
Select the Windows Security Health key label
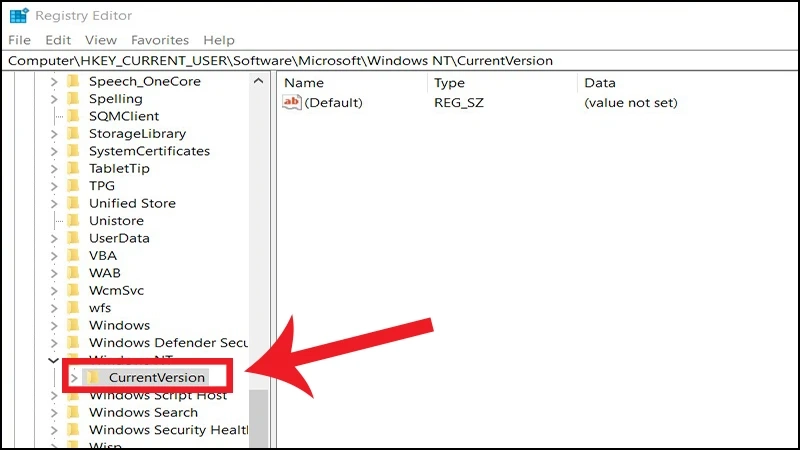(168, 430)
